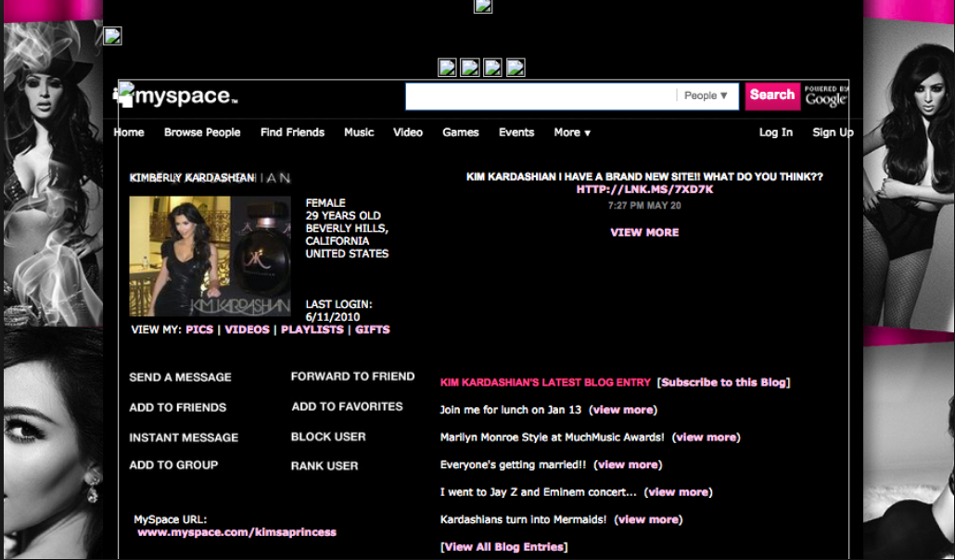Click KIM KARDASHIAN'S LATEST BLOG ENTRY heading
This screenshot has width=955, height=560.
(545, 383)
